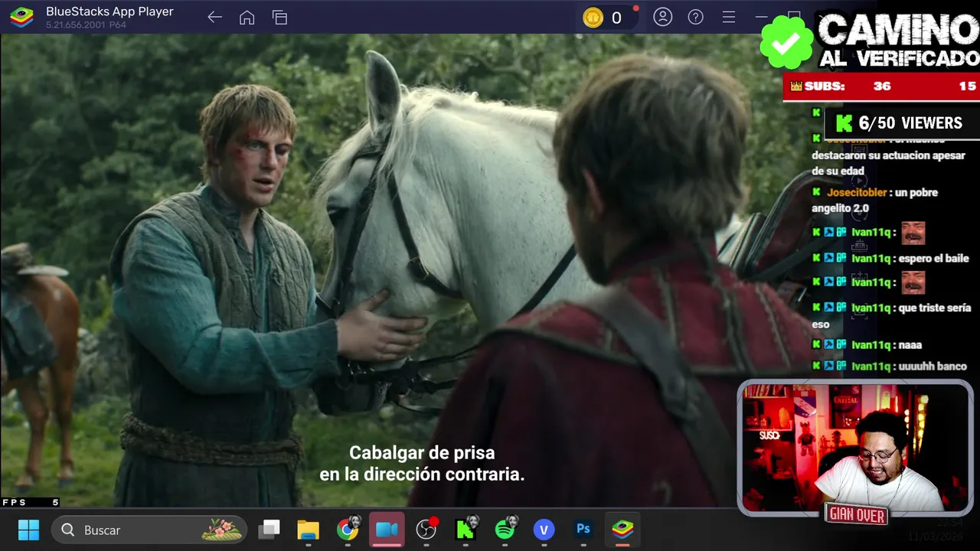Click the Buscar search field in the taskbar
The width and height of the screenshot is (980, 551).
pos(149,530)
